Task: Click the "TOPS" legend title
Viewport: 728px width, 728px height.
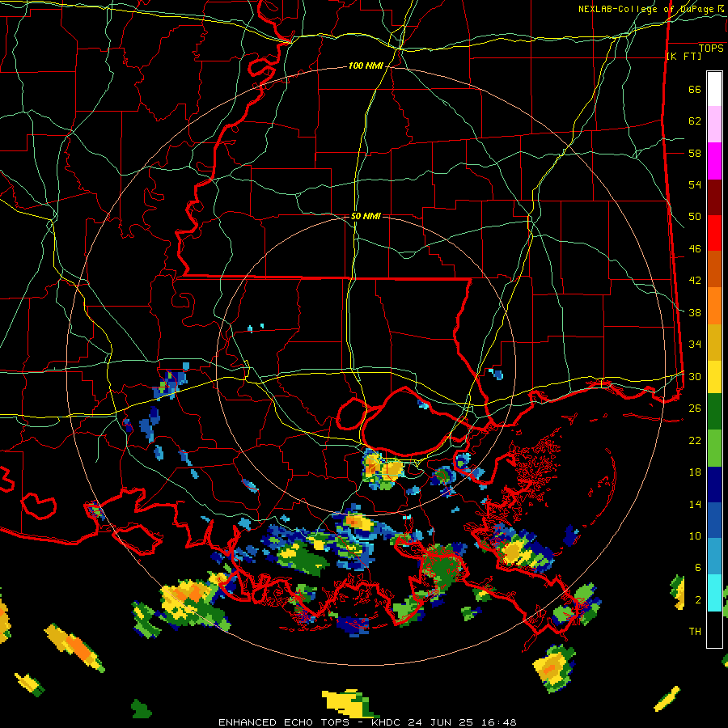Action: pyautogui.click(x=711, y=49)
